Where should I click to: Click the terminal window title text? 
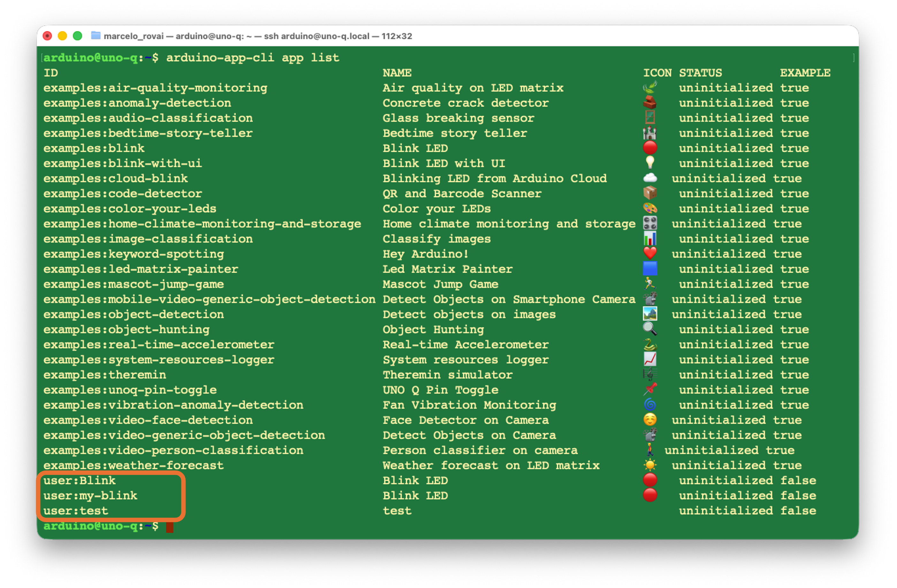[x=258, y=36]
